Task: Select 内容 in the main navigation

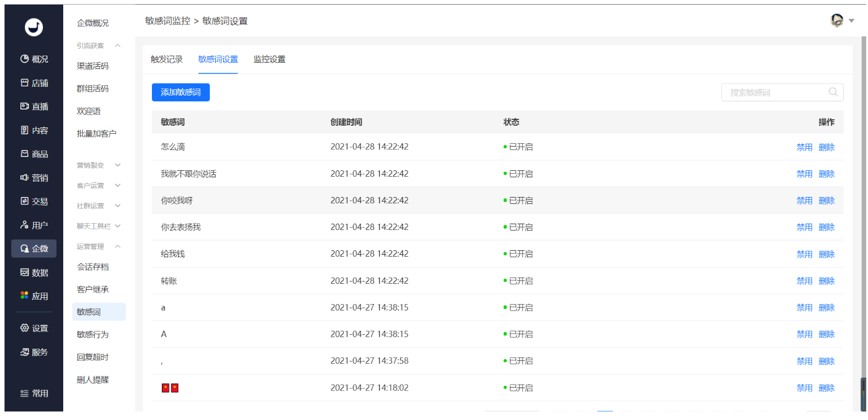Action: point(34,130)
